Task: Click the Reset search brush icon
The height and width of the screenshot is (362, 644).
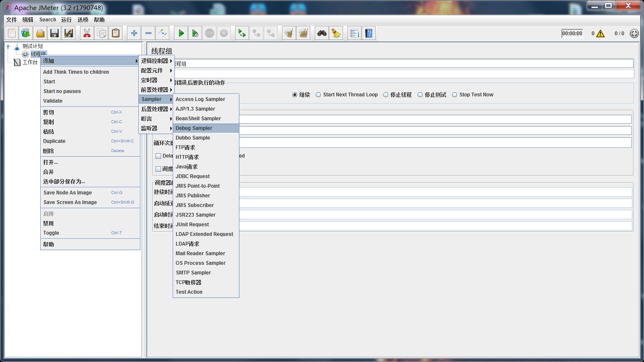Action: [x=336, y=33]
